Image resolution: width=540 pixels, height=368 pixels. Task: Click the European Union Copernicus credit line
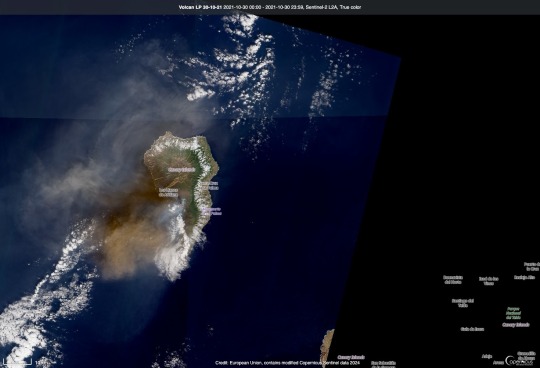[288, 363]
